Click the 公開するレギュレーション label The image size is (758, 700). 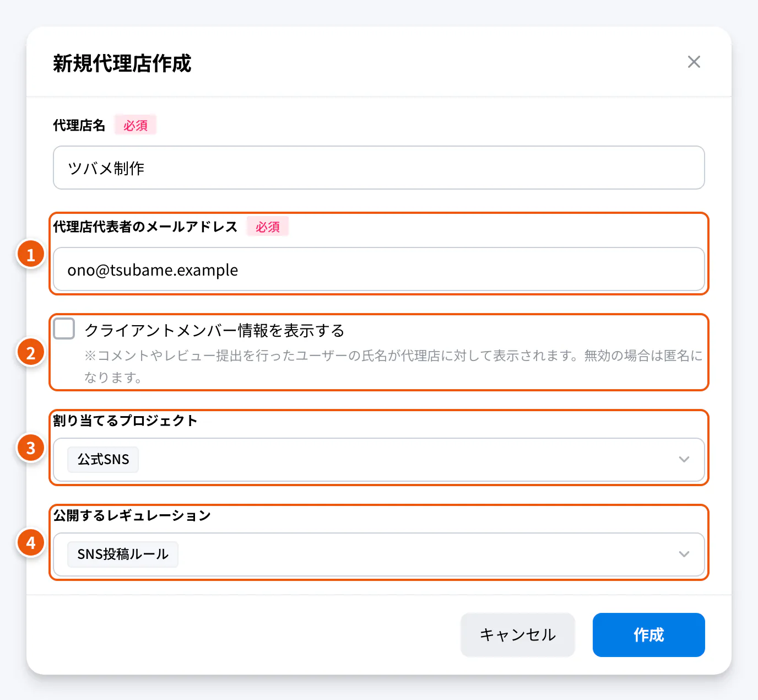[132, 515]
